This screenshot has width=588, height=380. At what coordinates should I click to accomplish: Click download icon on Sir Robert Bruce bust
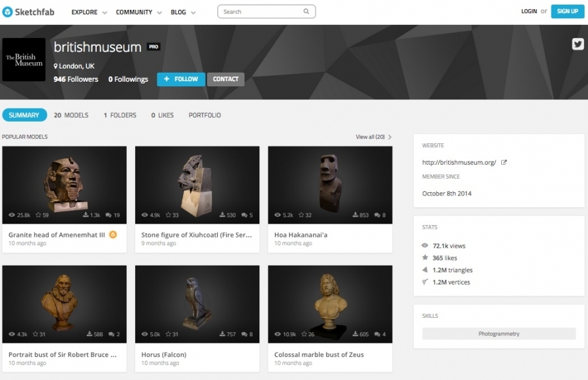(x=90, y=334)
